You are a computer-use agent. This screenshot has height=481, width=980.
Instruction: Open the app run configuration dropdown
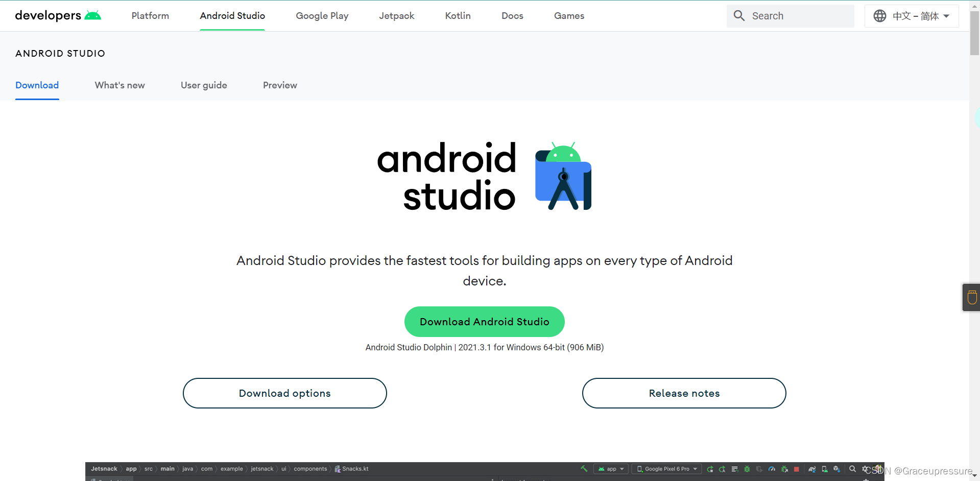tap(611, 469)
